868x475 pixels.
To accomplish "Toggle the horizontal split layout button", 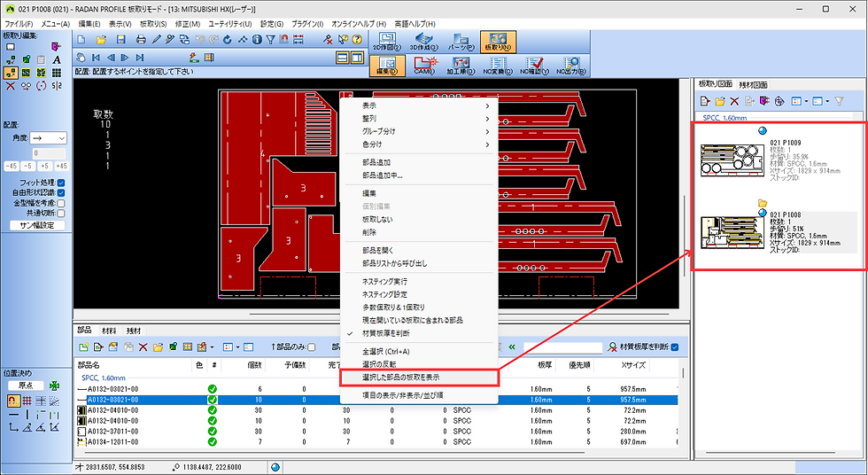I will (343, 57).
